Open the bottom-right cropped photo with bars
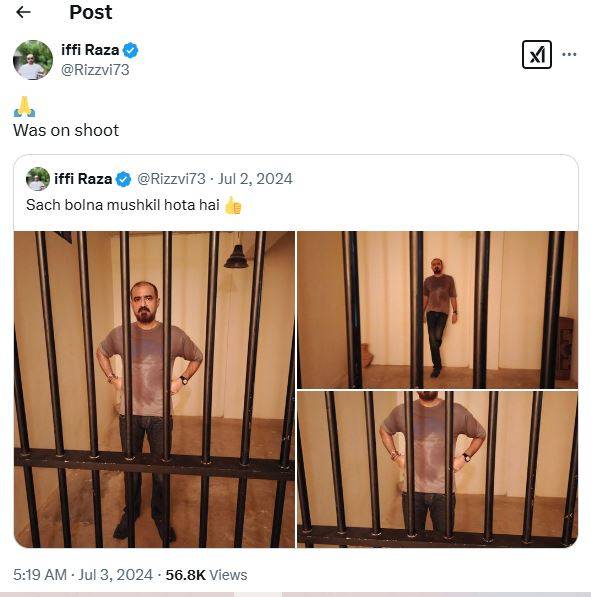The image size is (591, 597). (437, 469)
